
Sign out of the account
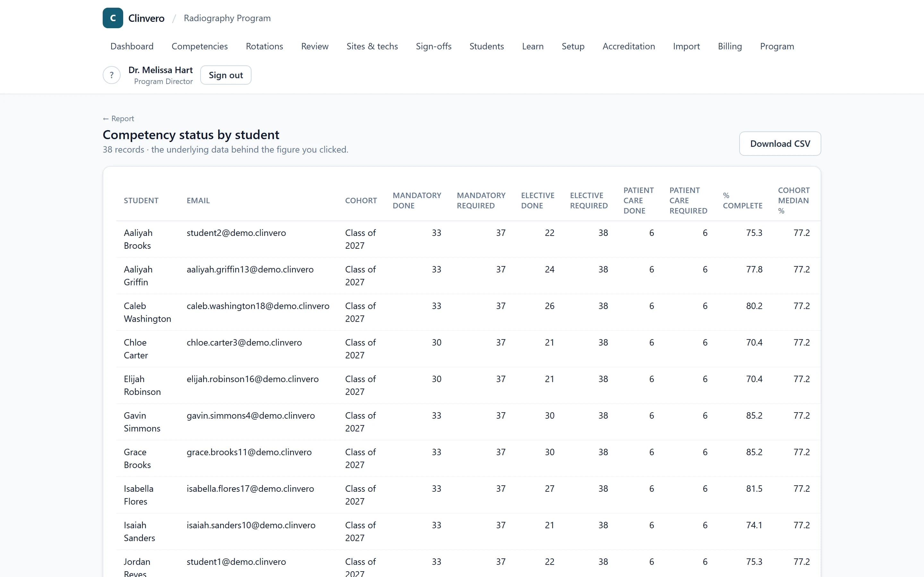(x=226, y=75)
